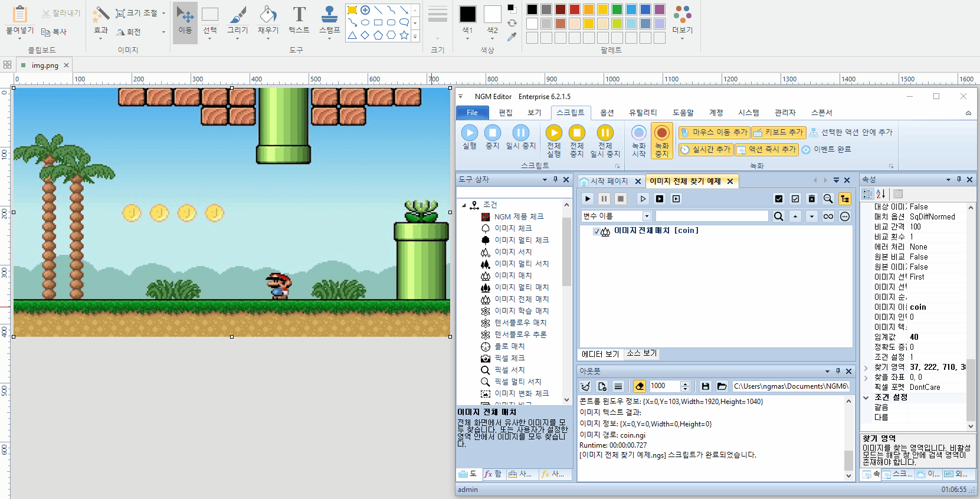Click the open folder icon in 아웃풋 panel

722,386
